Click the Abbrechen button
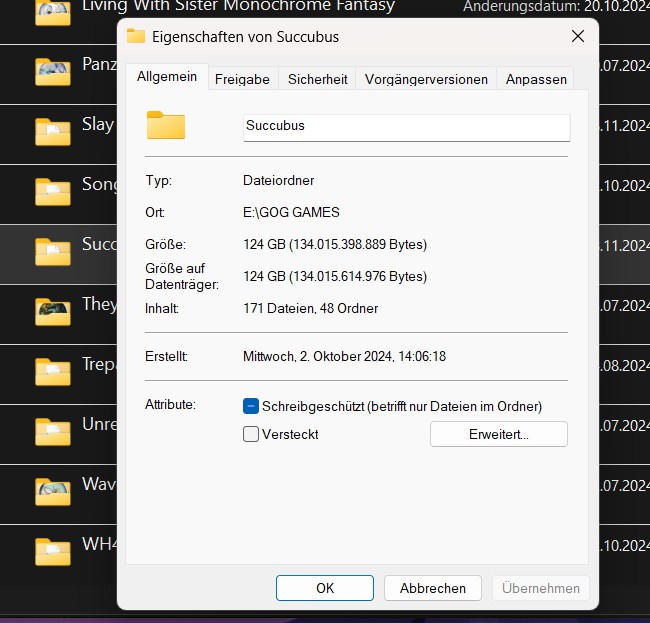650x623 pixels. tap(433, 588)
